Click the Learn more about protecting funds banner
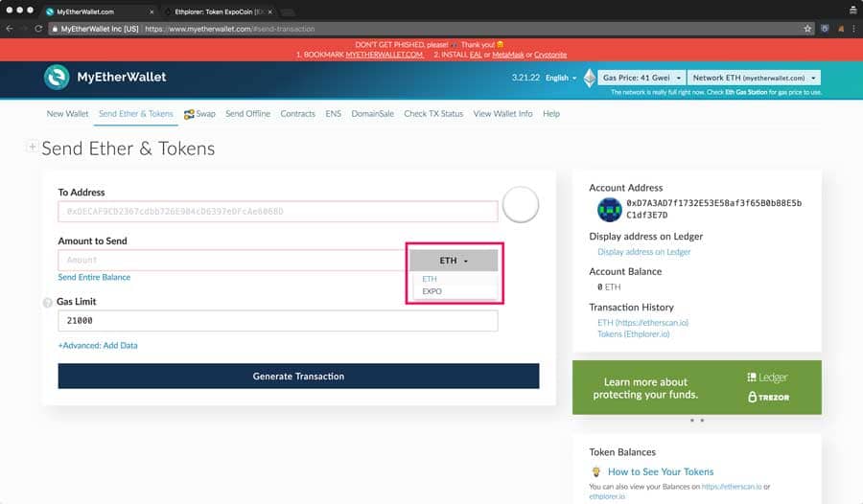863x504 pixels. 697,387
